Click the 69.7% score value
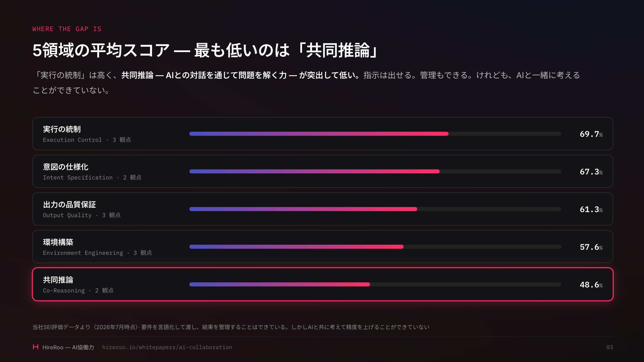 point(591,134)
